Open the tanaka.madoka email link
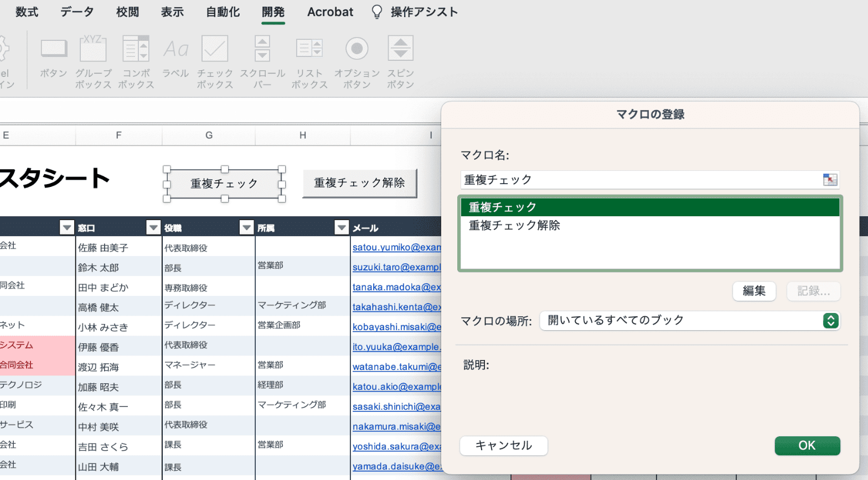The width and height of the screenshot is (868, 480). [x=397, y=287]
